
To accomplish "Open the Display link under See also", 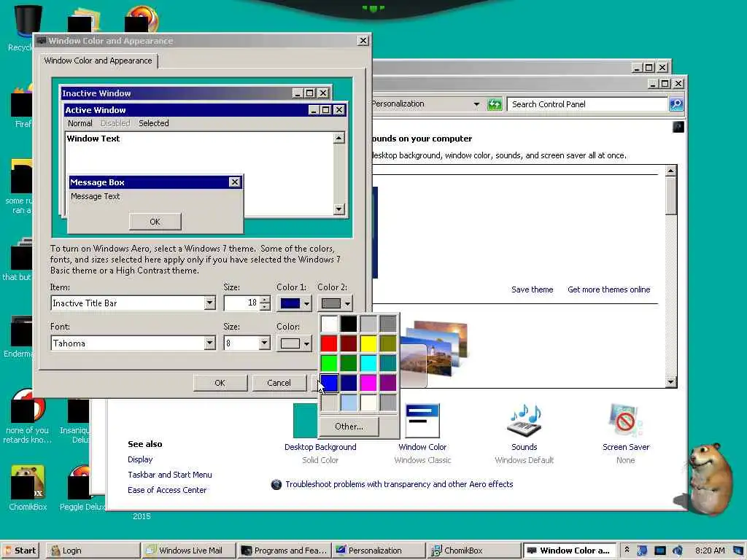I will 140,459.
